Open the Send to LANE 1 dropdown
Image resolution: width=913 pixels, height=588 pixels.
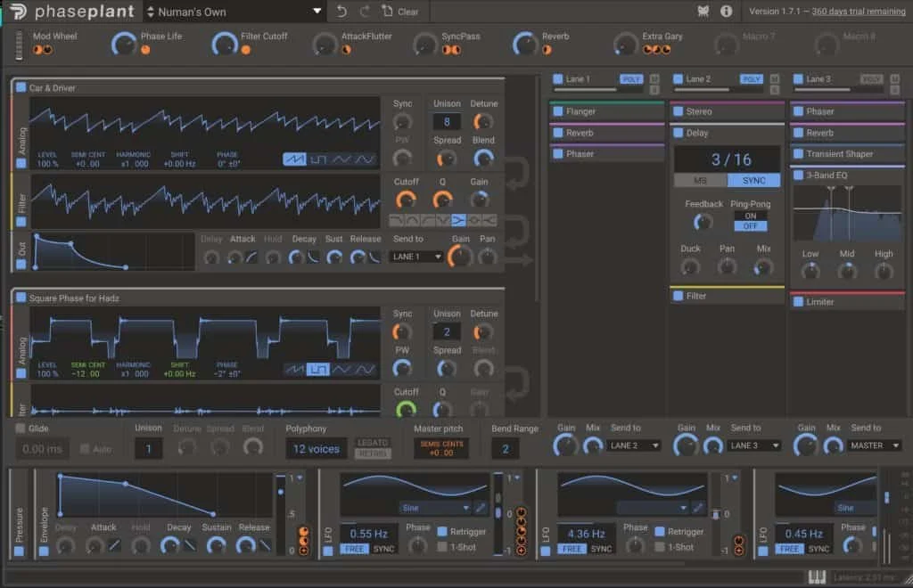point(414,257)
